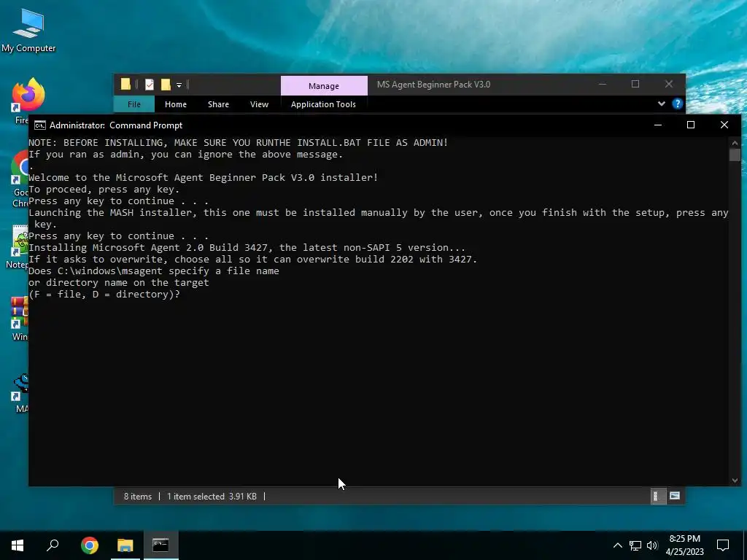Image resolution: width=747 pixels, height=560 pixels.
Task: Select the Manage contextual tab
Action: 324,86
